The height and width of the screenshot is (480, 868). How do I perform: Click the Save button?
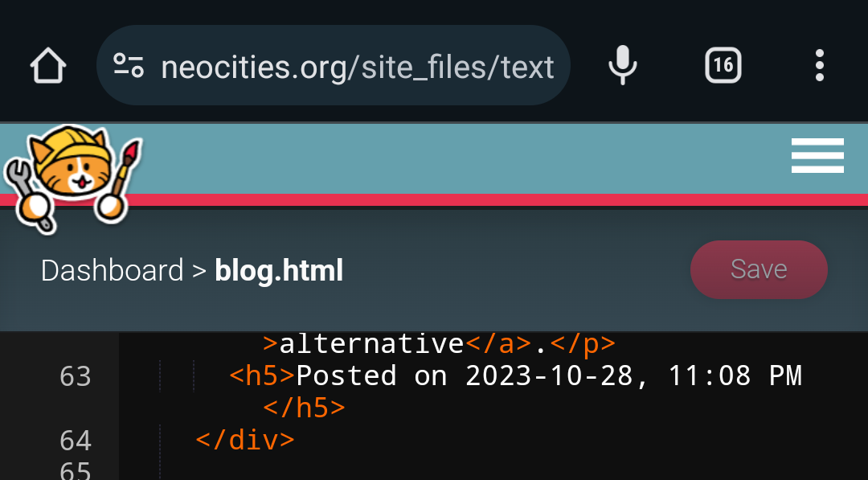click(x=759, y=269)
